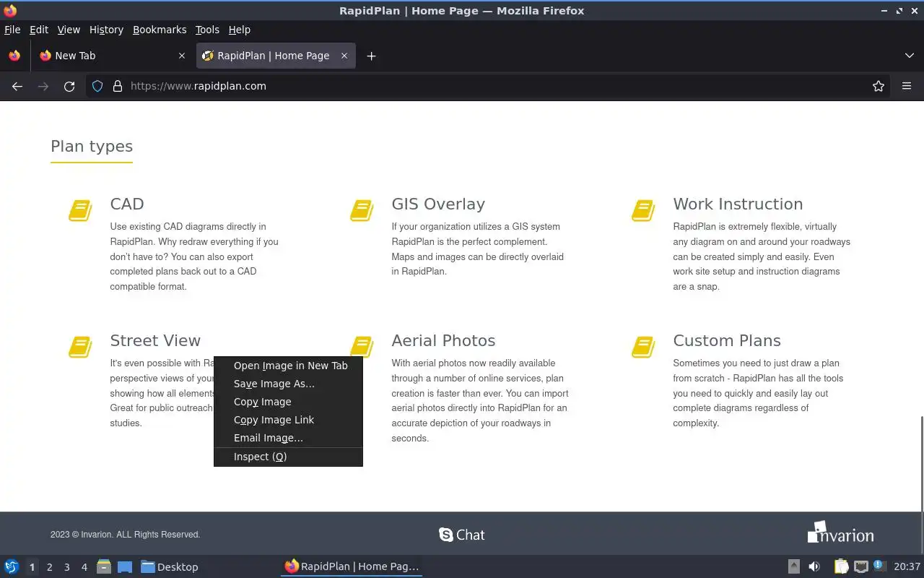The image size is (924, 578).
Task: Open the clipboard manager tray icon
Action: click(841, 566)
